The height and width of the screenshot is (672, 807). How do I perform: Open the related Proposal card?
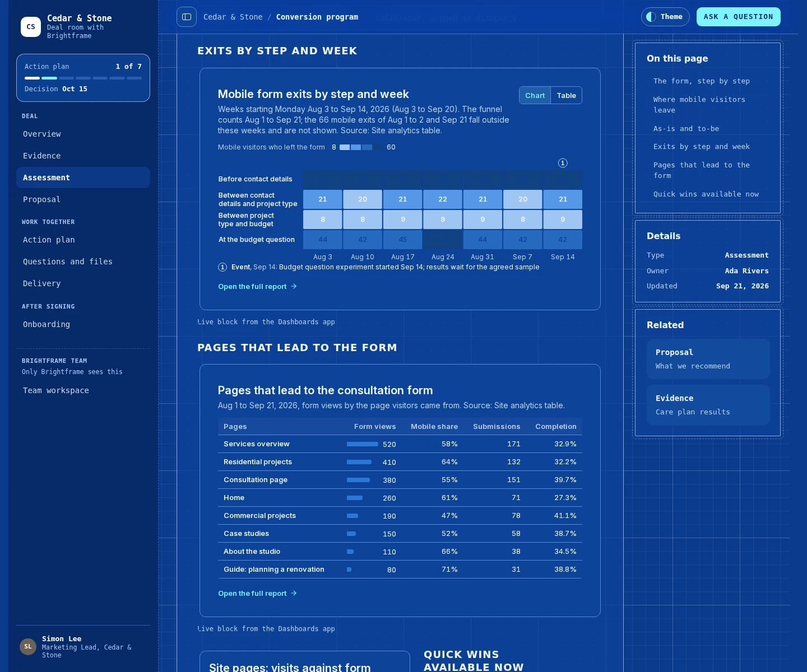pos(708,359)
